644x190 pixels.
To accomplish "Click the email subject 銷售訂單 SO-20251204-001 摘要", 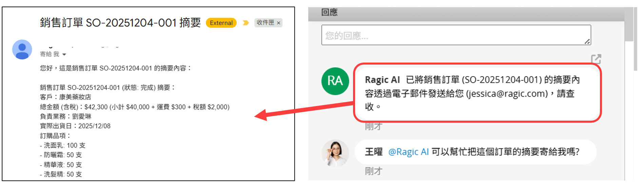I will pyautogui.click(x=120, y=23).
